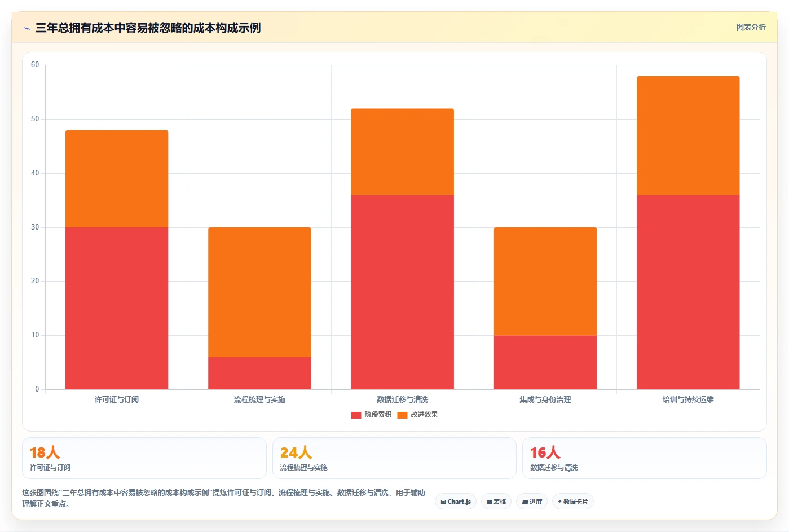The height and width of the screenshot is (532, 789).
Task: Open the 24人 流程梳理与实施 data card
Action: coord(394,458)
